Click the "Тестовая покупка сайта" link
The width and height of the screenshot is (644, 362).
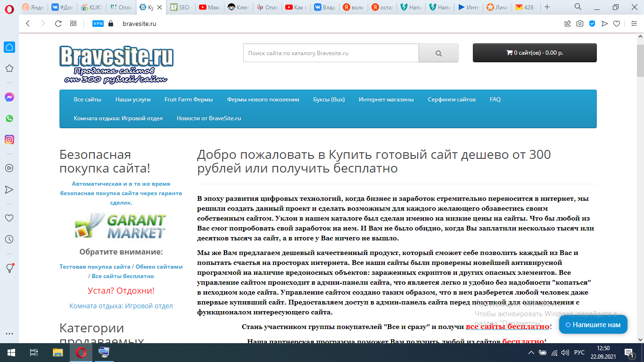click(x=95, y=267)
